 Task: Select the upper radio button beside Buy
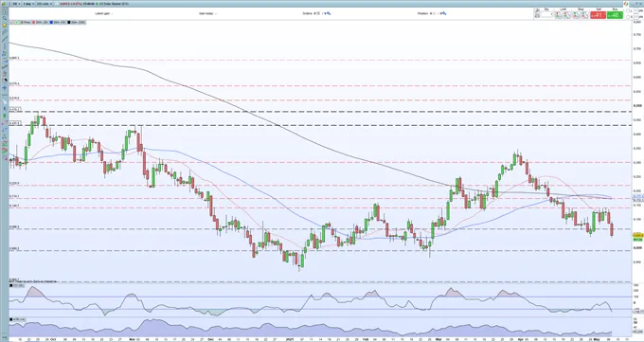(628, 10)
